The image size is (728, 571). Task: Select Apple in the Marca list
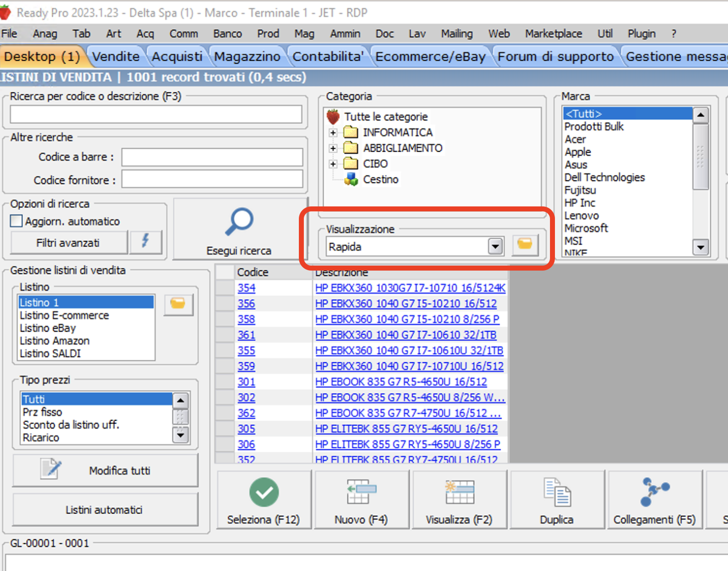(x=578, y=152)
